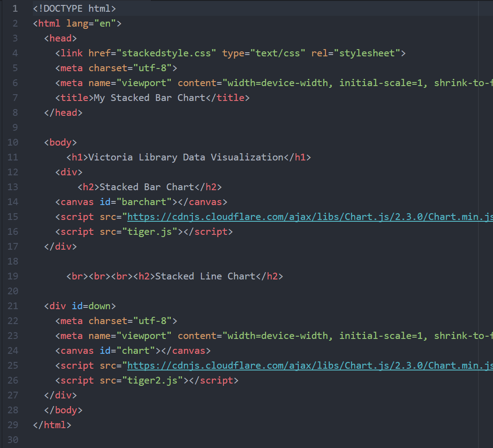Click the Chart.js CDN link on line 15
Screen dimensions: 493x448
click(310, 217)
